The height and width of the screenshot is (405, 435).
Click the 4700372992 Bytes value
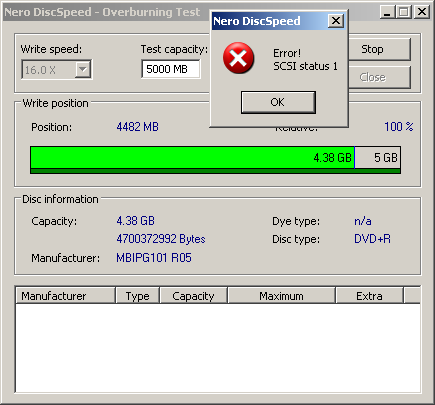point(161,239)
